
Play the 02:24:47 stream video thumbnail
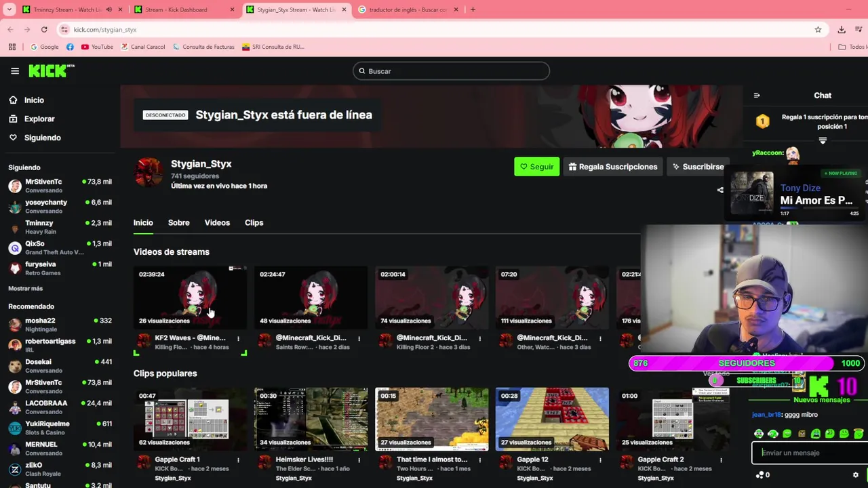[x=311, y=297]
